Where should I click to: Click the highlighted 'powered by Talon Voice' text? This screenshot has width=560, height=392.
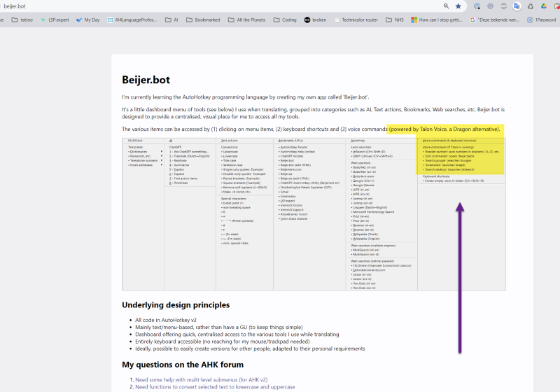[445, 129]
